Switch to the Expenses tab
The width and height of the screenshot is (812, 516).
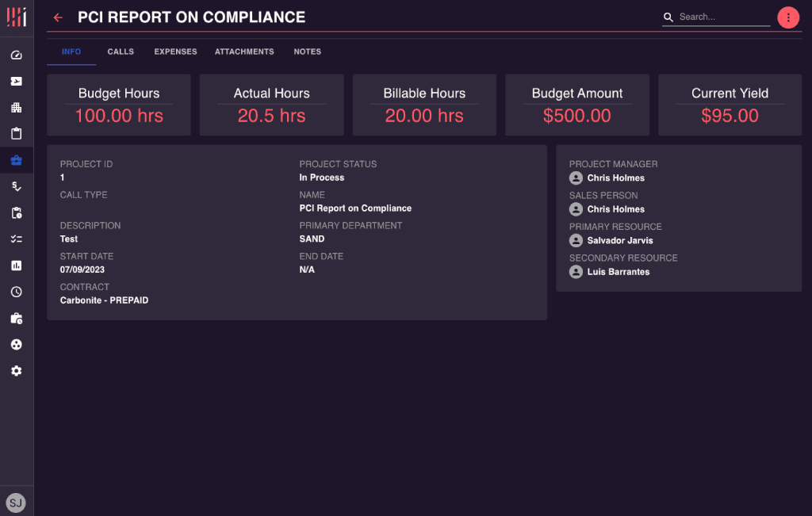(175, 52)
